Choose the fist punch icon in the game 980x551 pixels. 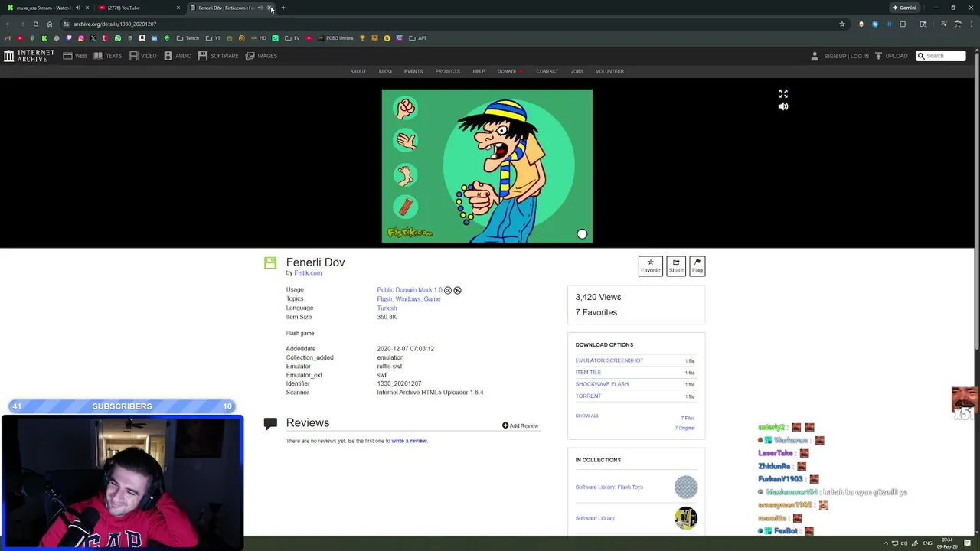405,108
